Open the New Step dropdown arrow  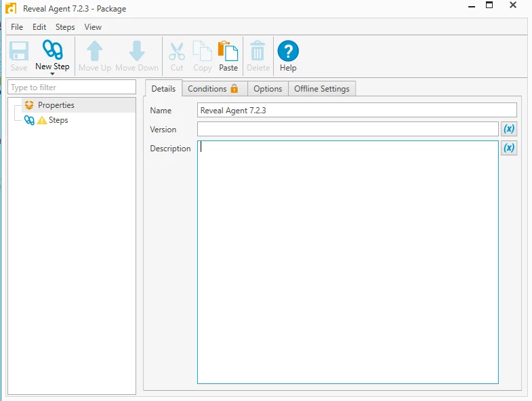[52, 74]
